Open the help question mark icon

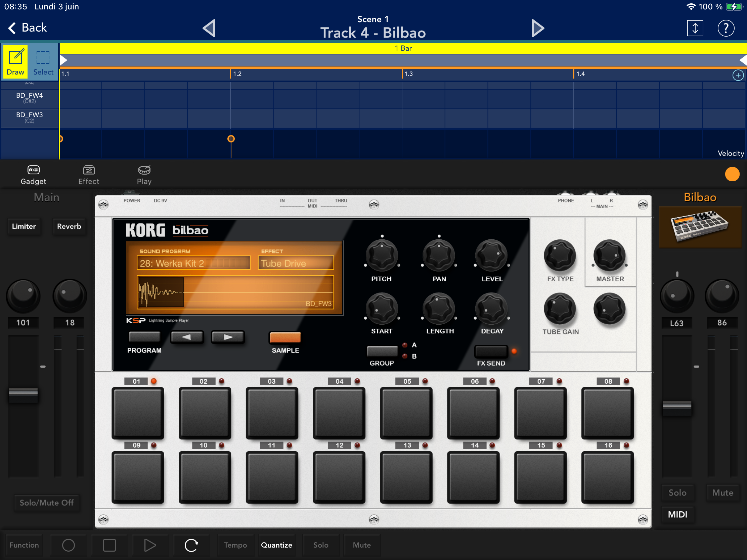tap(726, 28)
